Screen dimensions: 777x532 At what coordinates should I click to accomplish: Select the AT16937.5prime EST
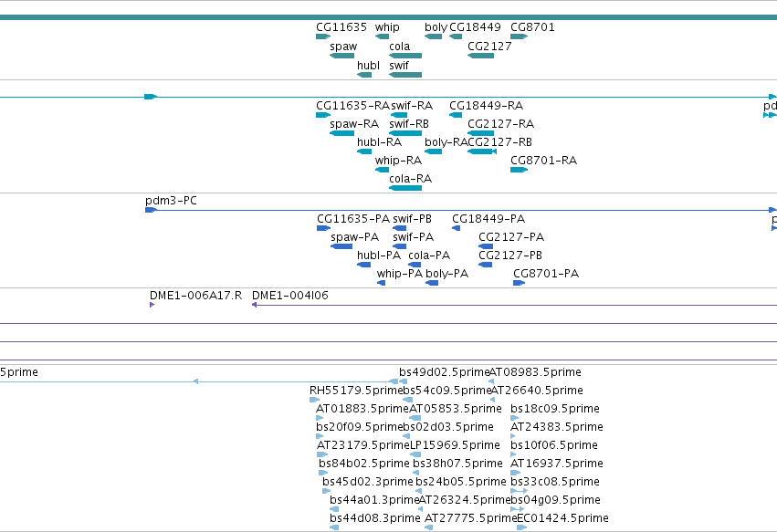[x=515, y=473]
